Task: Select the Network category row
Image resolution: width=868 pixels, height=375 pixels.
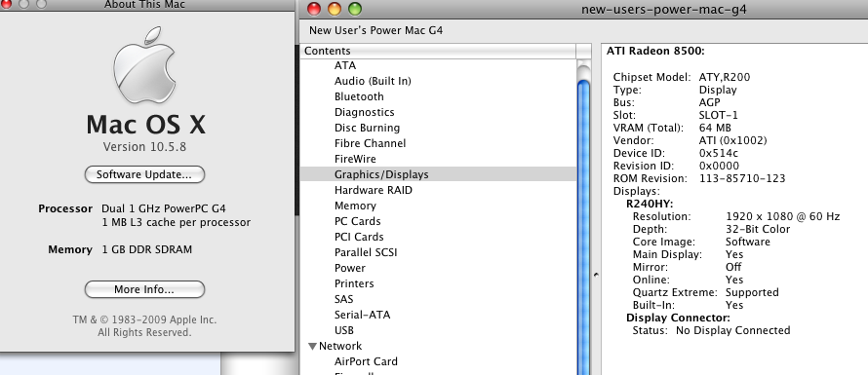Action: coord(439,346)
